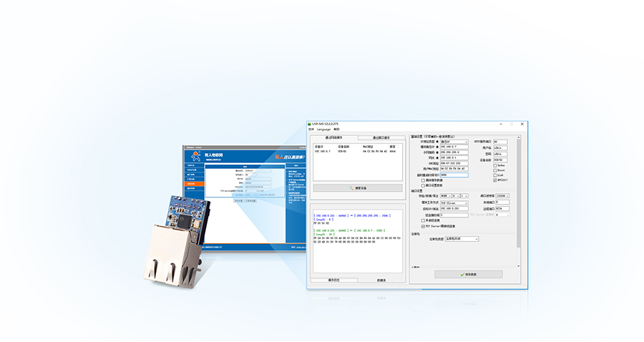Click the green checkmark save parameters icon

point(462,275)
